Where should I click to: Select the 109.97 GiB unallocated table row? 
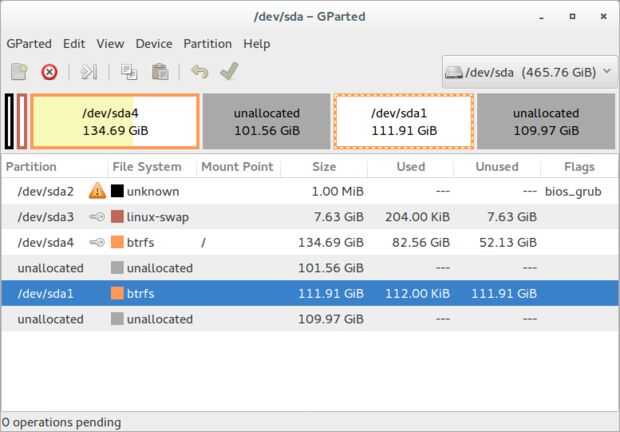pyautogui.click(x=300, y=319)
